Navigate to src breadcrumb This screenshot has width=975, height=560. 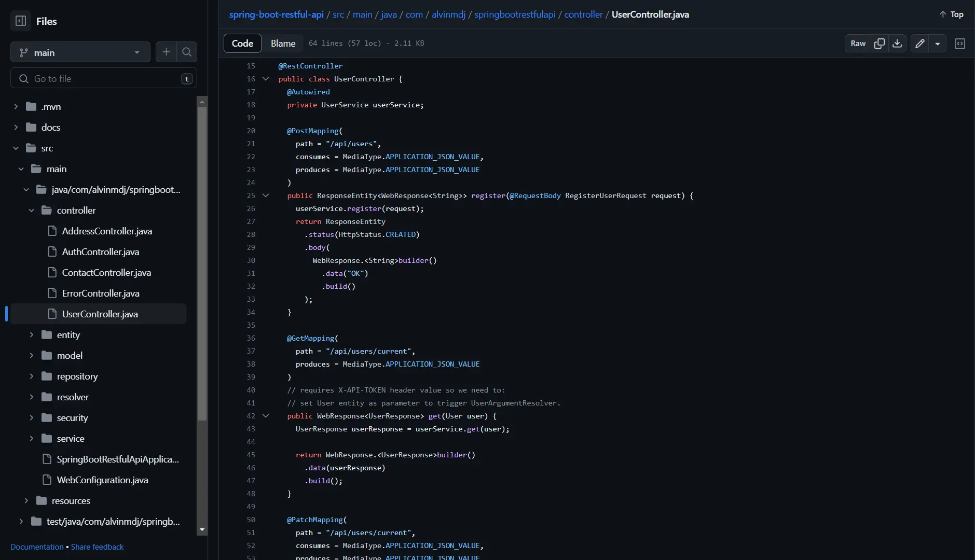point(338,15)
